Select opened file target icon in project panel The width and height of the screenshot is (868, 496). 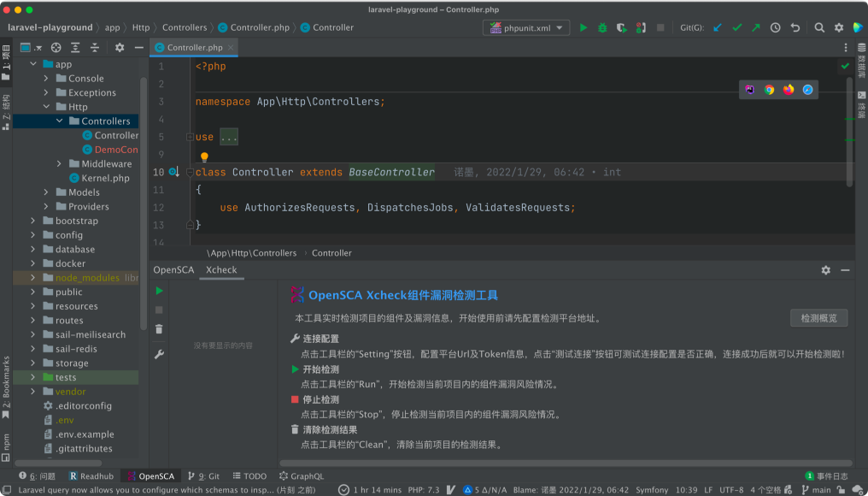point(56,48)
